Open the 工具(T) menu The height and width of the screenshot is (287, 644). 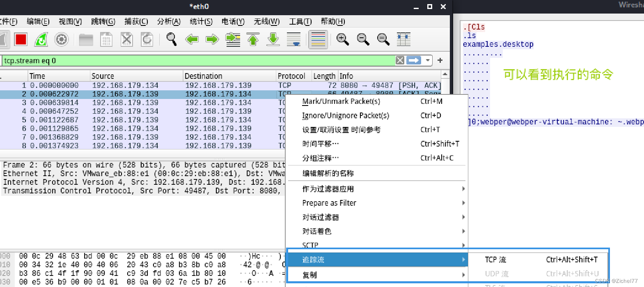(x=300, y=21)
